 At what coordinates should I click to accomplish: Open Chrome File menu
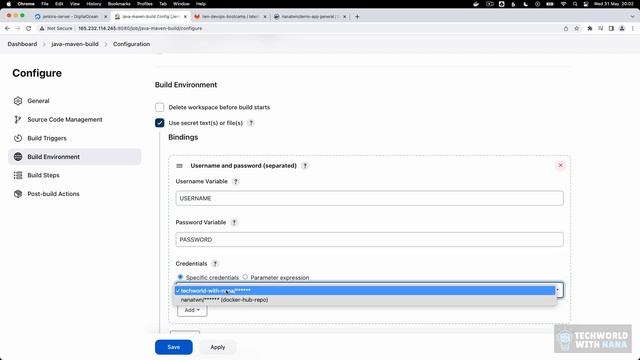coord(45,4)
